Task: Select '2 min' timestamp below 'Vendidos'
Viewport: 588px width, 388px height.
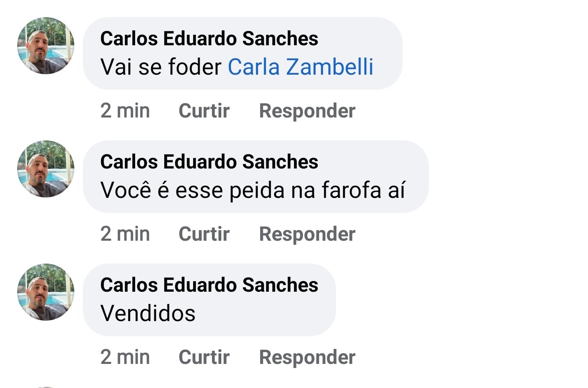Action: point(125,357)
